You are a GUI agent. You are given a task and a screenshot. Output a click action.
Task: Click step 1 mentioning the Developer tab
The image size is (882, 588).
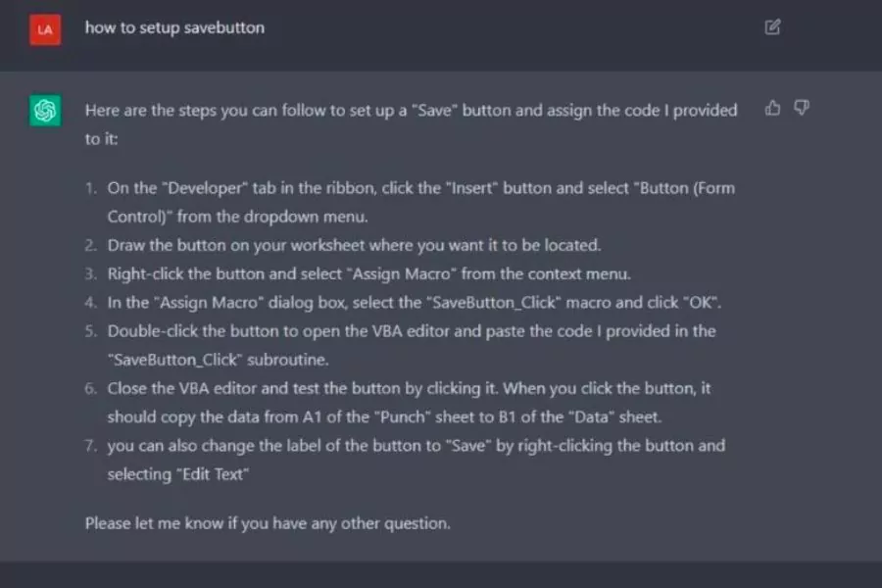(420, 202)
